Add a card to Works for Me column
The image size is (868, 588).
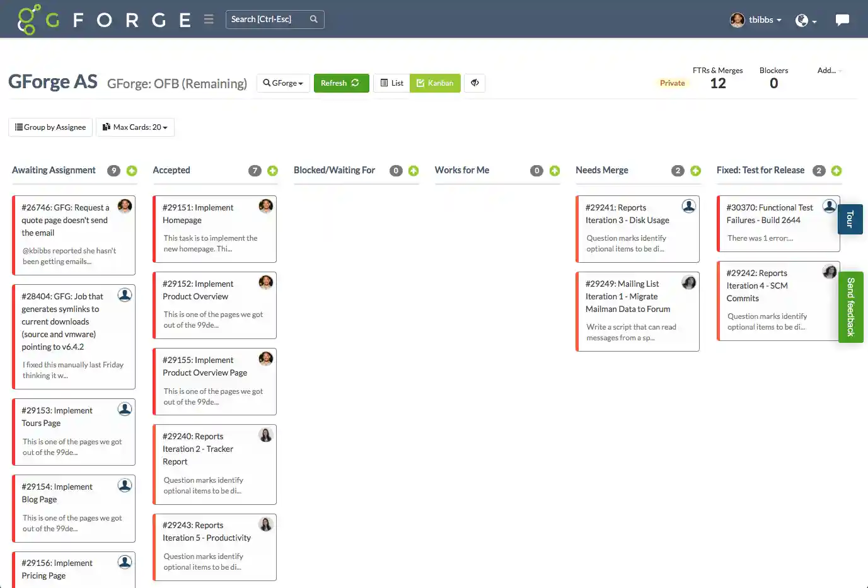click(554, 170)
